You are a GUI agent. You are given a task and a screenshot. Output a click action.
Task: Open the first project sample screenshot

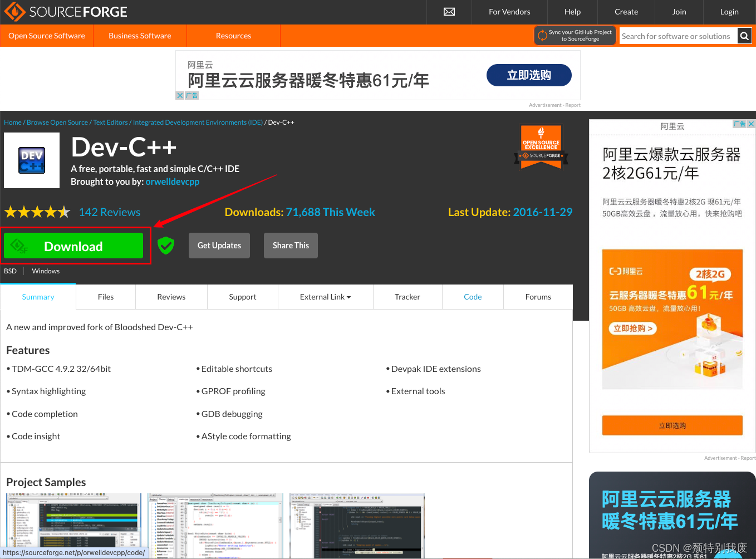[73, 526]
